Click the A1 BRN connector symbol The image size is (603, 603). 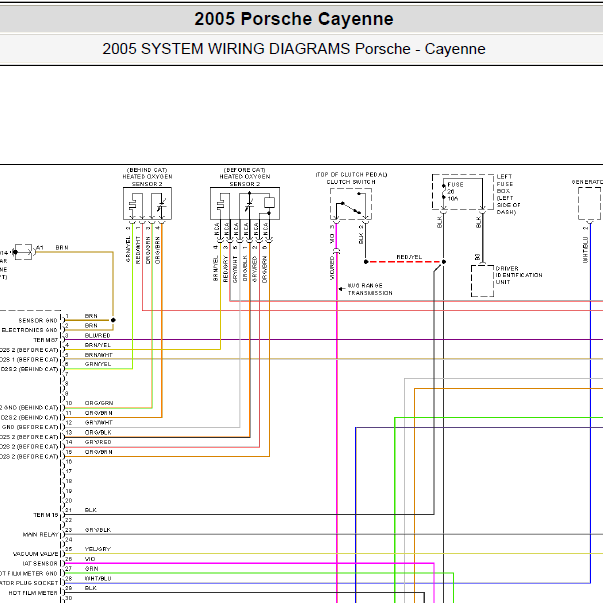(x=23, y=252)
